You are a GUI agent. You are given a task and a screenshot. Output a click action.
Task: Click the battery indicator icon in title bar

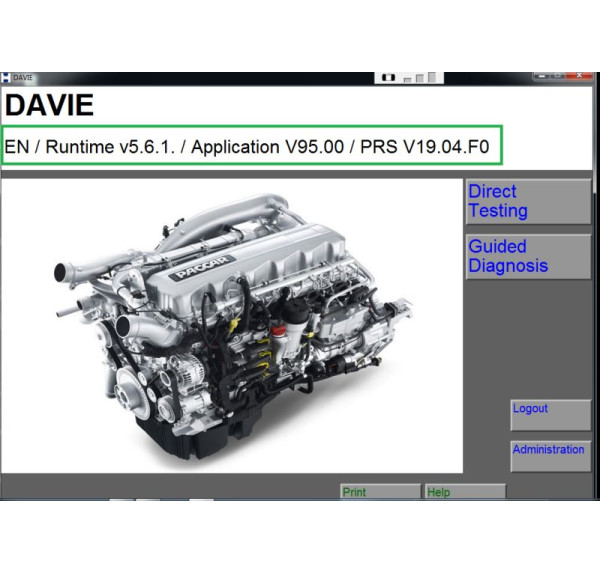[388, 77]
